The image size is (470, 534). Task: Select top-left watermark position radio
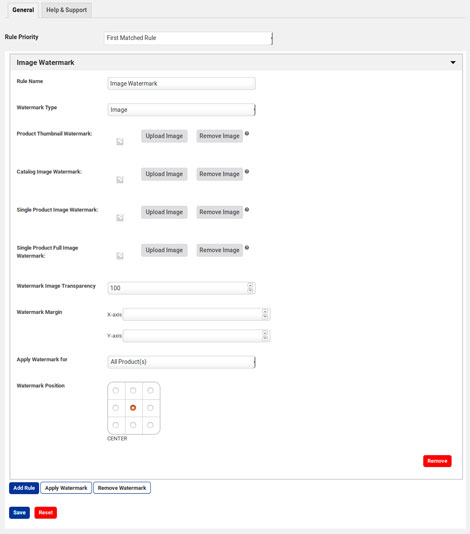tap(116, 390)
